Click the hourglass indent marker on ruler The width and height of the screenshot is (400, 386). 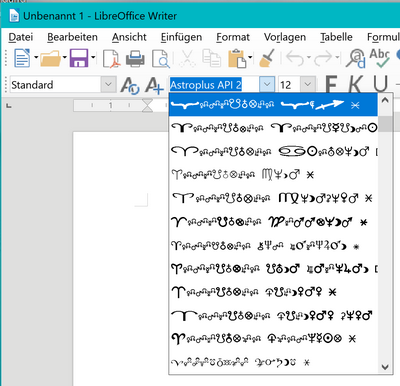pos(147,106)
